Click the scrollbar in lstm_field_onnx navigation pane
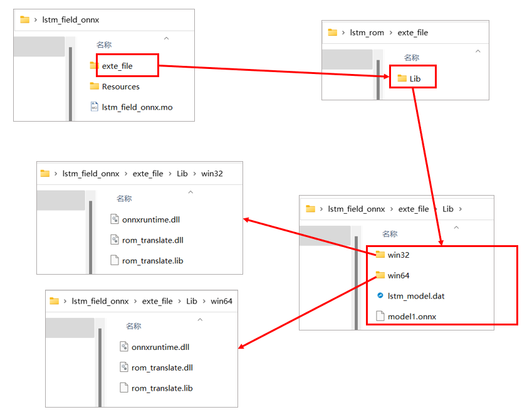532x417 pixels. pyautogui.click(x=70, y=82)
